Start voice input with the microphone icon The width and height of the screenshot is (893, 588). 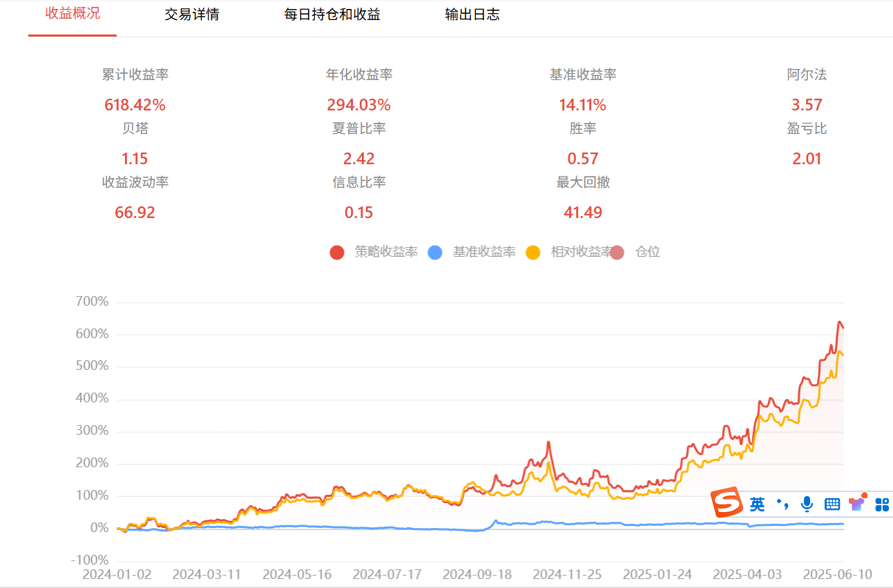click(x=807, y=504)
